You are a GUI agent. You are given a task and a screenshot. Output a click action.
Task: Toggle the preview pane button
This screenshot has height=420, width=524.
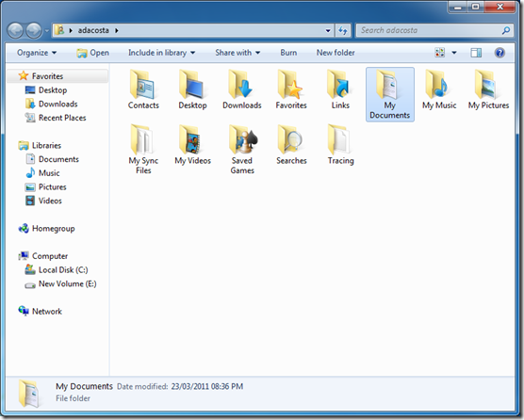click(476, 53)
